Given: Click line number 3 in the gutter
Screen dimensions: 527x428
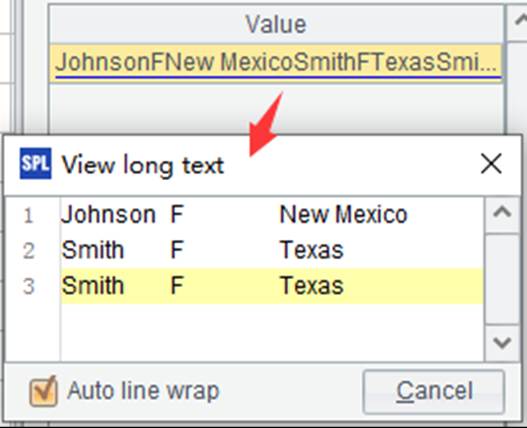Looking at the screenshot, I should click(x=29, y=286).
